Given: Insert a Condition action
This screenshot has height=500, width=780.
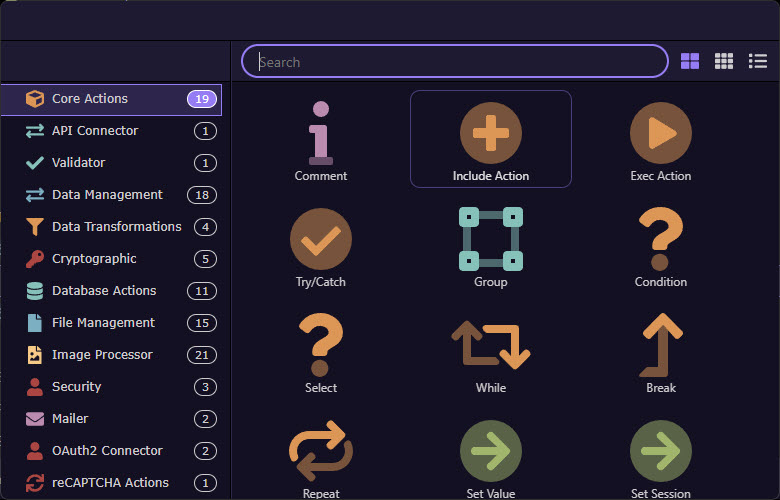Looking at the screenshot, I should tap(660, 239).
